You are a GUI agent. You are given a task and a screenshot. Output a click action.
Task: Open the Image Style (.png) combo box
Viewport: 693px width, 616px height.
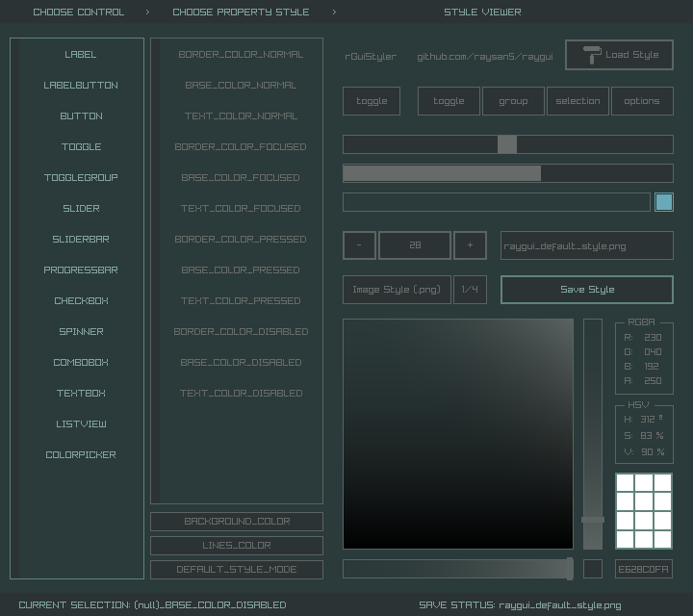(397, 290)
